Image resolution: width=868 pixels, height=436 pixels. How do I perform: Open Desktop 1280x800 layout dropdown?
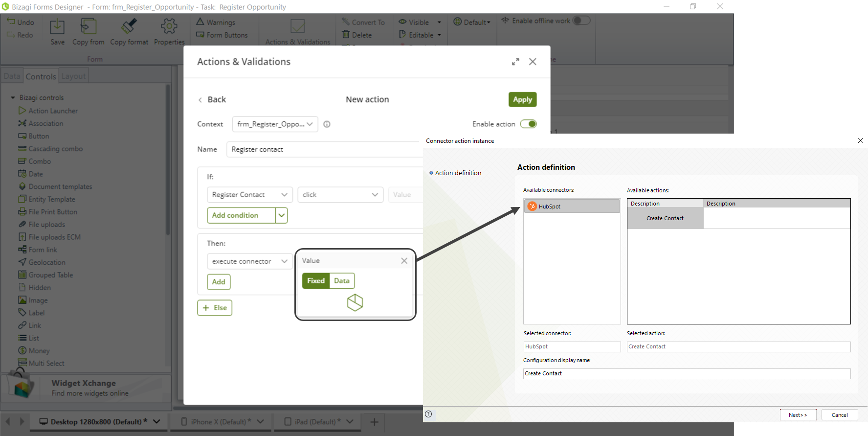156,421
